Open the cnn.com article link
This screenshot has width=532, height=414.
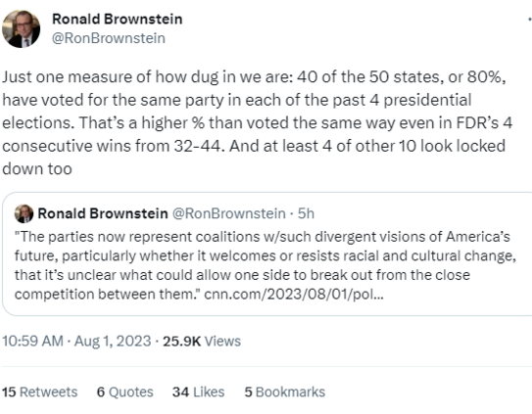[x=294, y=294]
